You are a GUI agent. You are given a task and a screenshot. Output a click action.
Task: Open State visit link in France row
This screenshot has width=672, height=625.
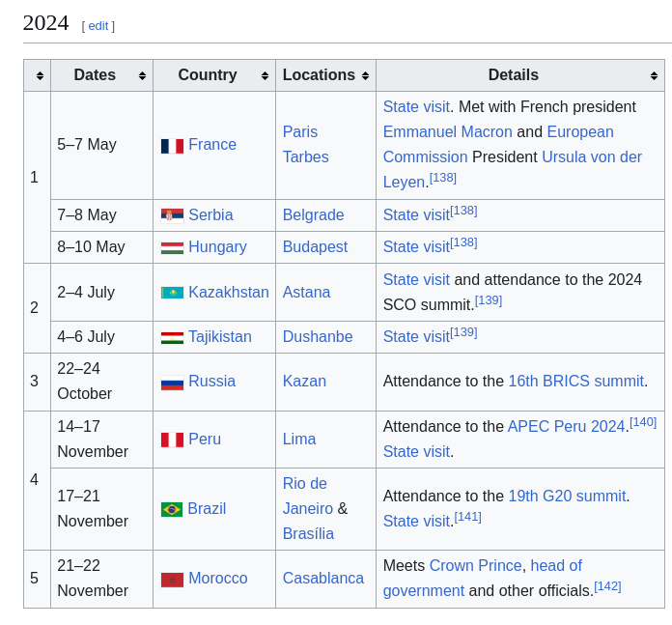coord(416,106)
